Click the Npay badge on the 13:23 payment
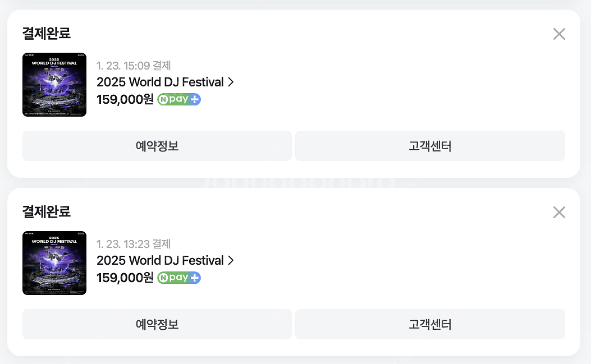Screen dimensions: 591x364 click(179, 278)
